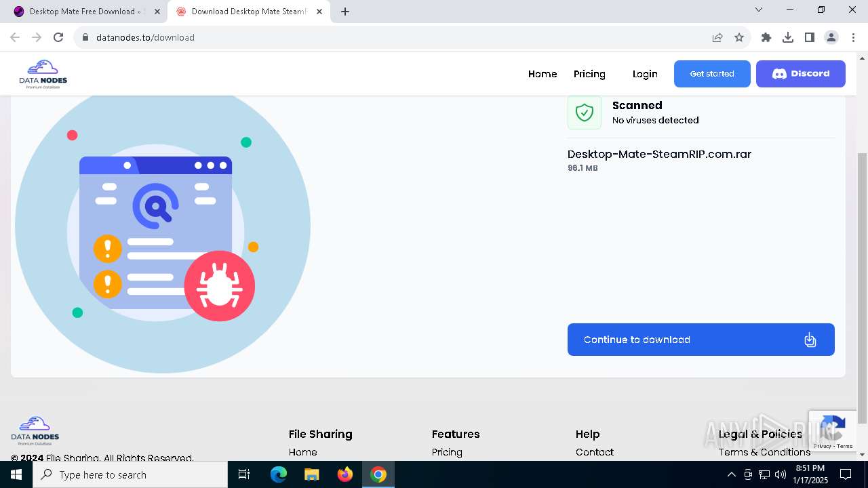Open the Chrome profile icon
The width and height of the screenshot is (868, 488).
[x=831, y=37]
